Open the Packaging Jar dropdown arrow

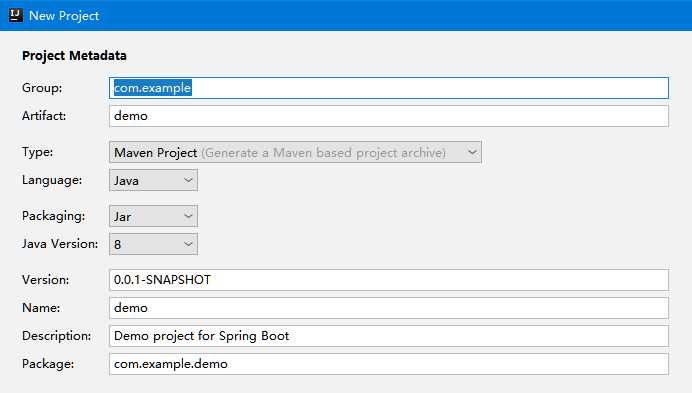tap(188, 216)
